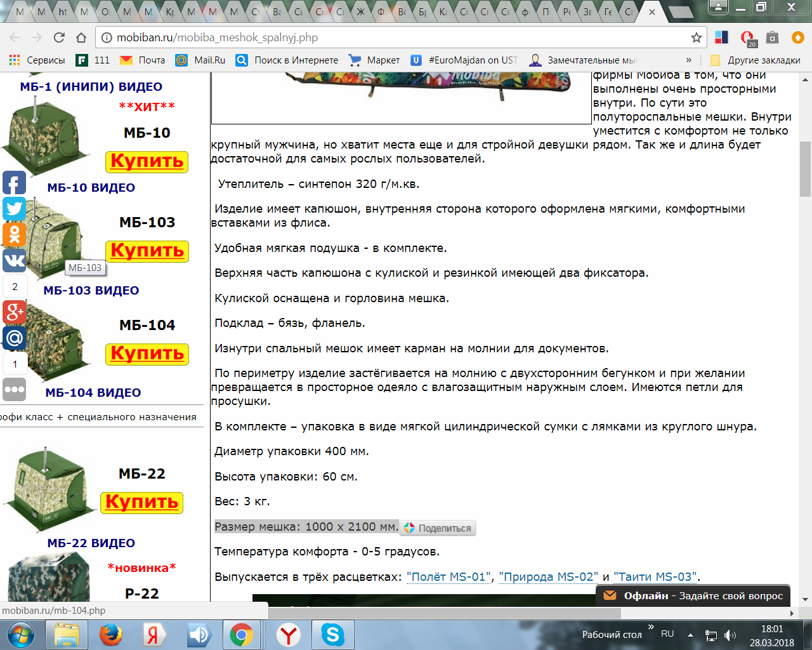Screen dimensions: 812x650
Task: Click the Twitter share icon
Action: tap(14, 208)
